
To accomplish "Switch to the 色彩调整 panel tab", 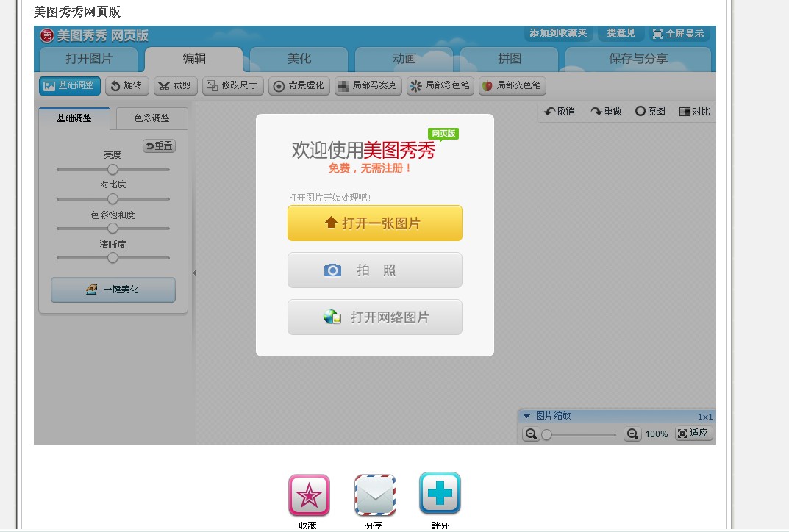I will pos(152,118).
